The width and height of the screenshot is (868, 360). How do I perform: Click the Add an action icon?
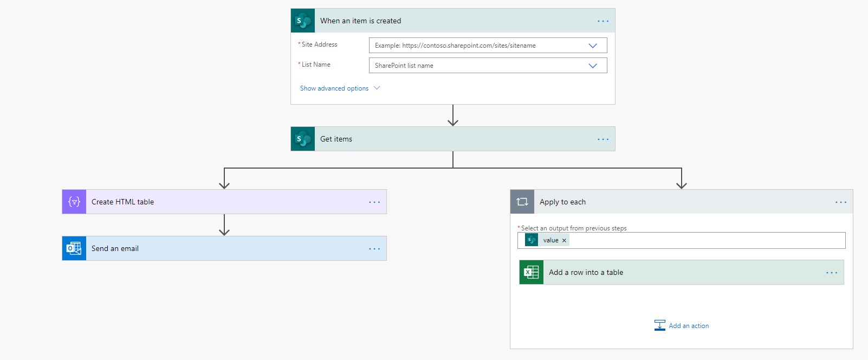coord(659,325)
